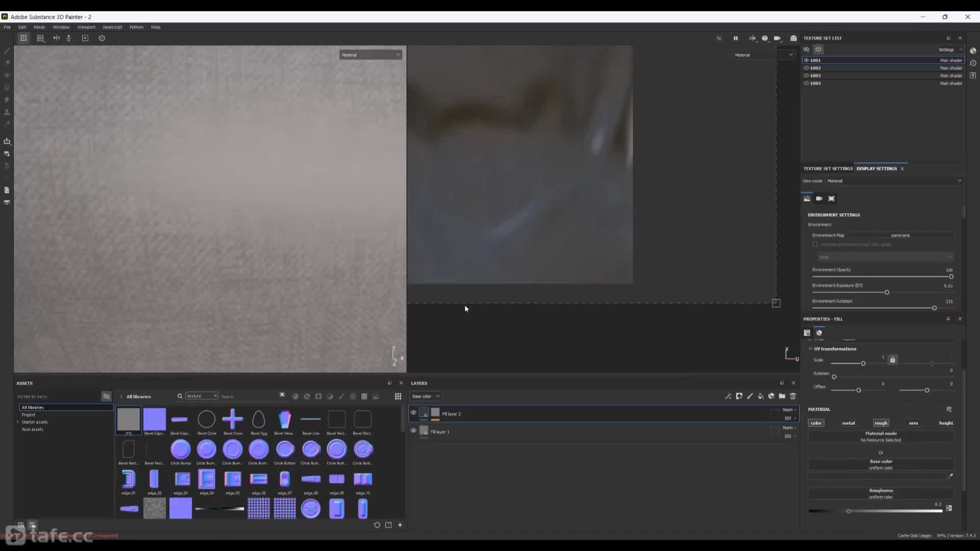
Task: Toggle the color channel button in Material
Action: 816,423
